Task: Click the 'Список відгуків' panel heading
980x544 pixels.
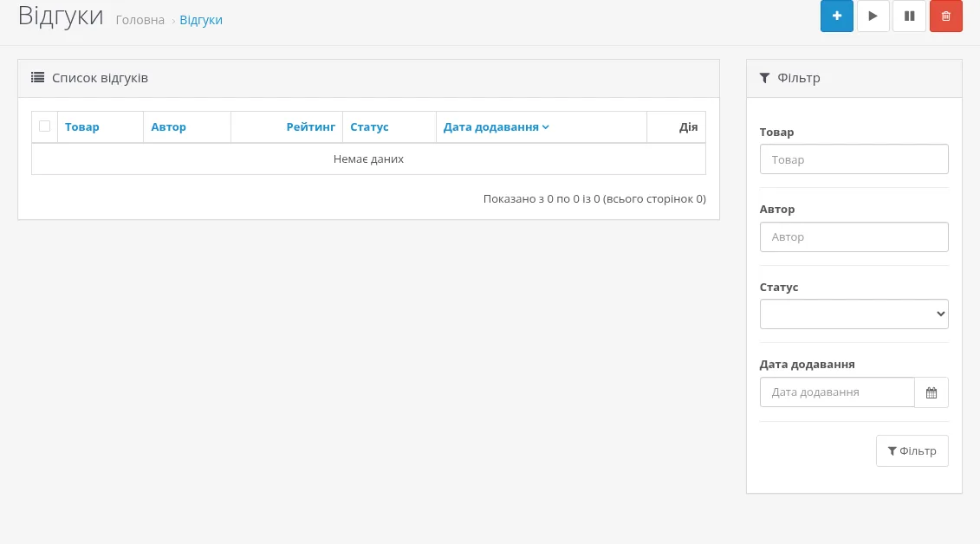Action: [x=100, y=78]
